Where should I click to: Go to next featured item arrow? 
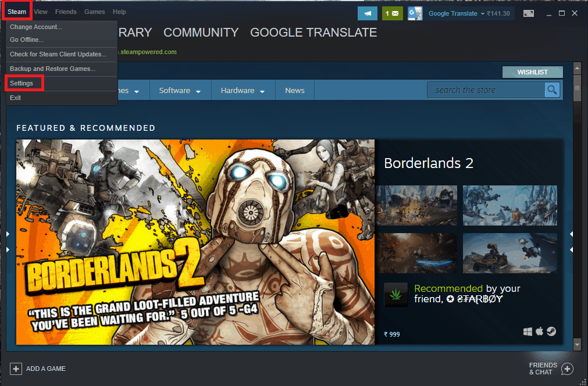coord(572,242)
